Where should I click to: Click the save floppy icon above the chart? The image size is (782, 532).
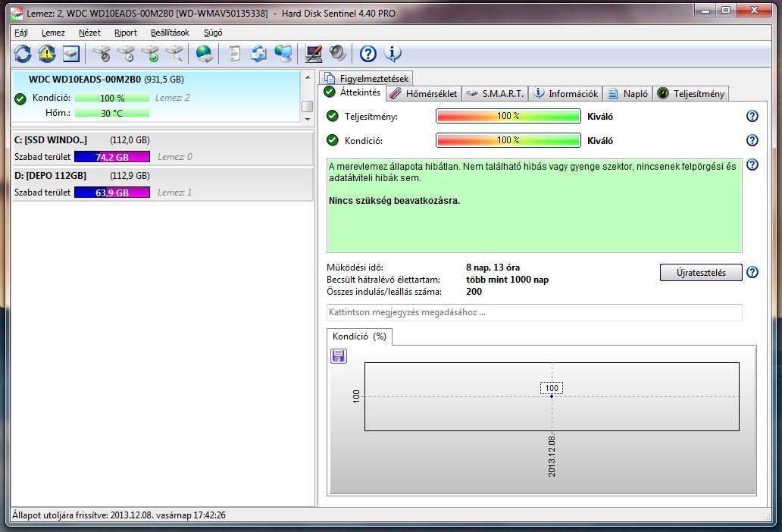click(339, 356)
